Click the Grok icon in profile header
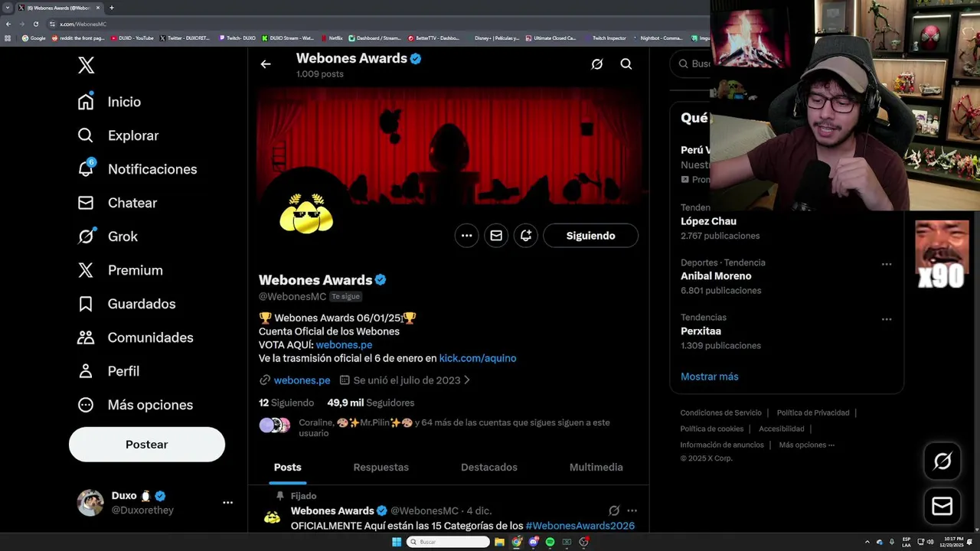This screenshot has width=980, height=551. coord(597,64)
